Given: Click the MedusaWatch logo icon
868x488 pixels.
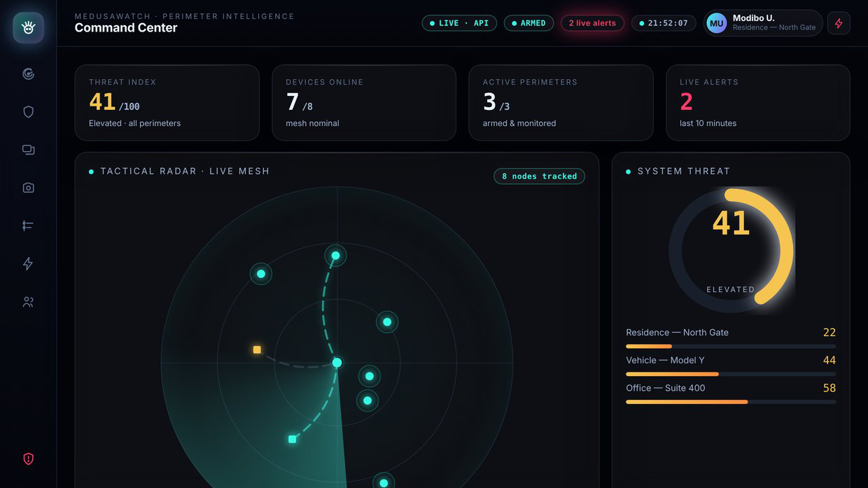Looking at the screenshot, I should (28, 28).
